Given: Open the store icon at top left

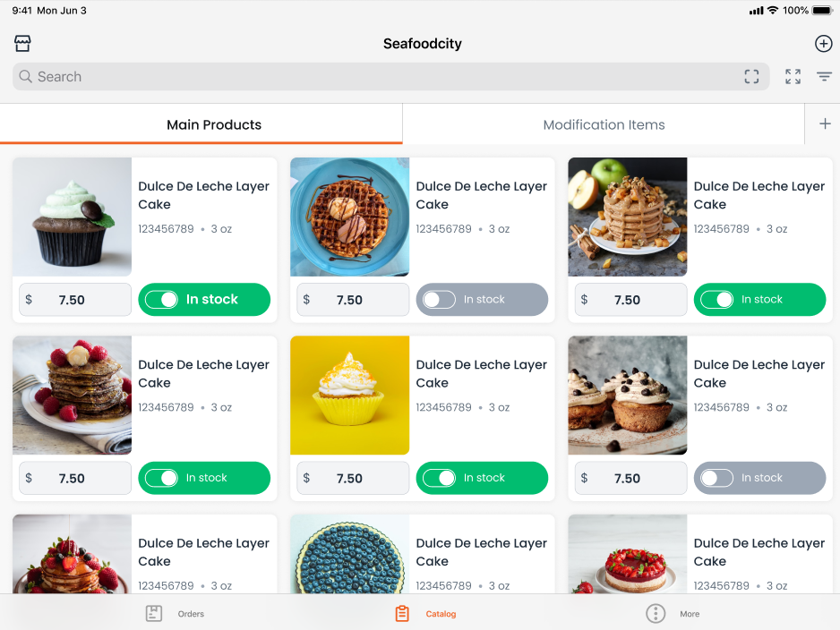Looking at the screenshot, I should [22, 43].
